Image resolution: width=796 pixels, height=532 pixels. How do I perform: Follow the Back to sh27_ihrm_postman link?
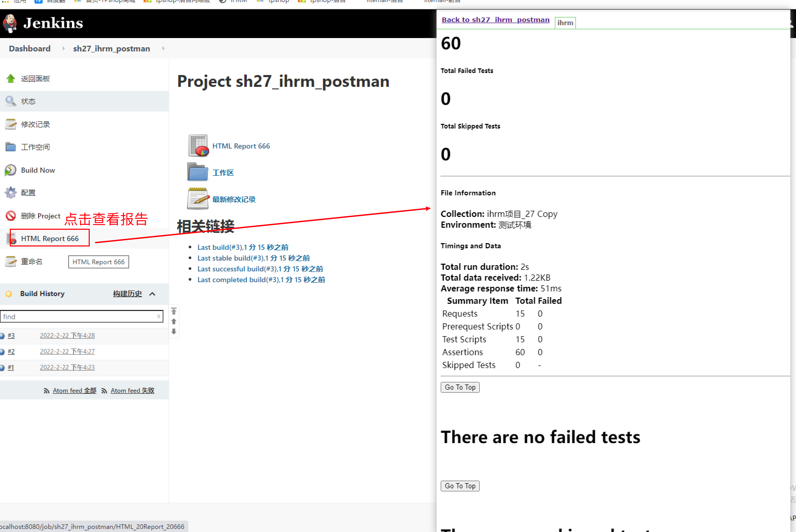(x=495, y=20)
